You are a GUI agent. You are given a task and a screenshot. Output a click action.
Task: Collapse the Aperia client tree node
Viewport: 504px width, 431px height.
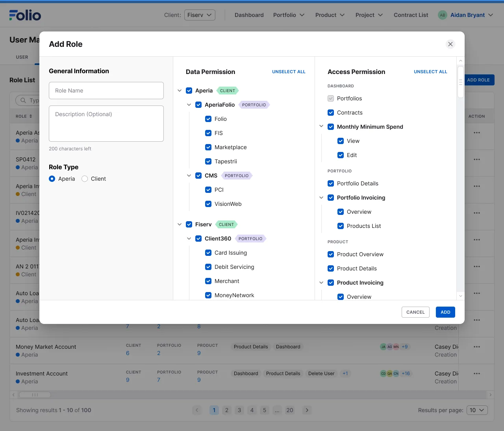pos(180,91)
